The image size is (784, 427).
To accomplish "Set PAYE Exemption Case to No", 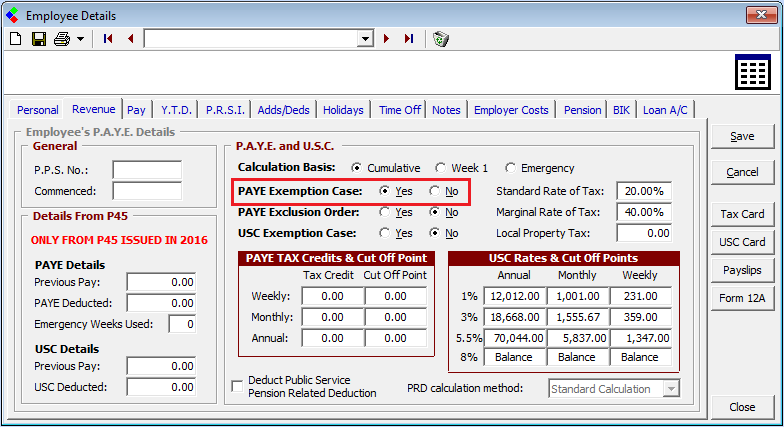I will pos(435,191).
